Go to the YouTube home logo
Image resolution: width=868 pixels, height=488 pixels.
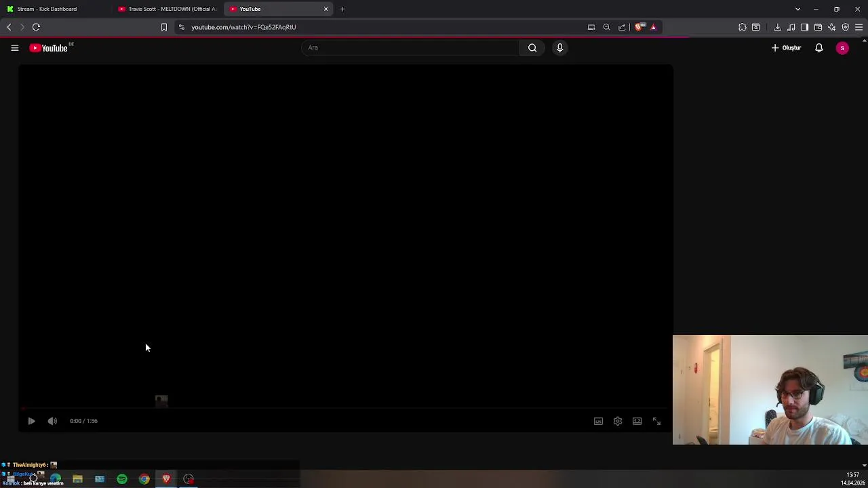[x=49, y=48]
